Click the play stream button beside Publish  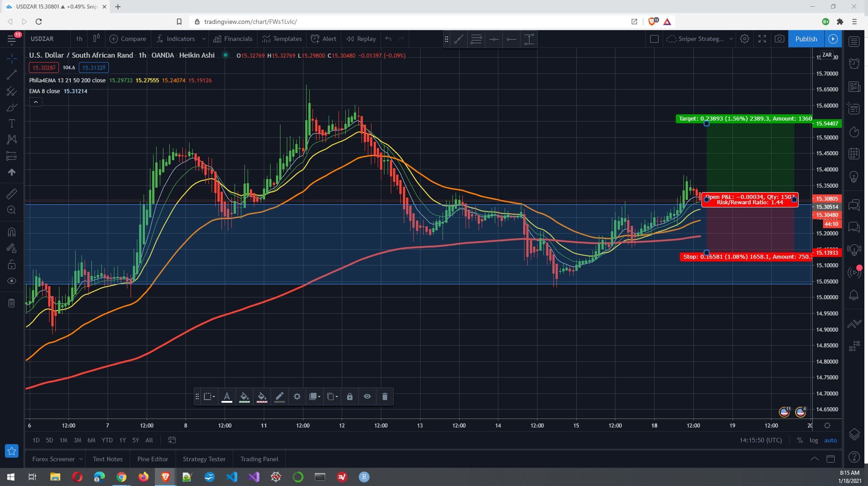tap(833, 39)
